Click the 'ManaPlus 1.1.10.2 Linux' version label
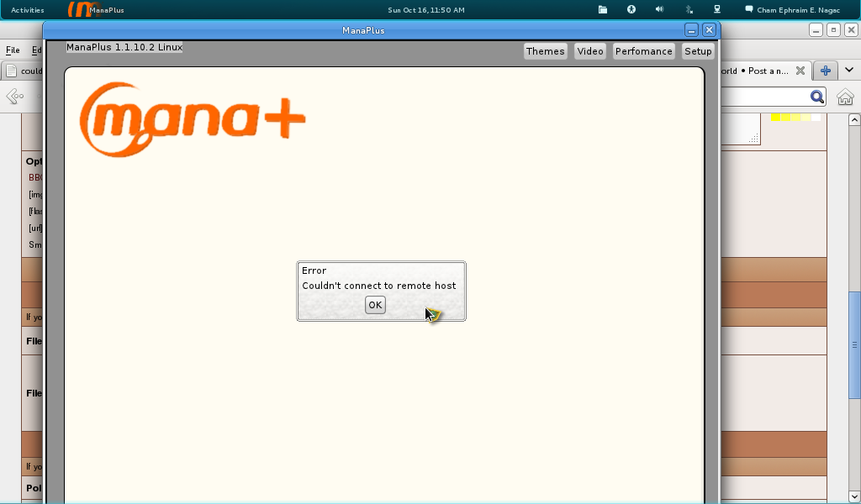This screenshot has height=504, width=861. 124,47
